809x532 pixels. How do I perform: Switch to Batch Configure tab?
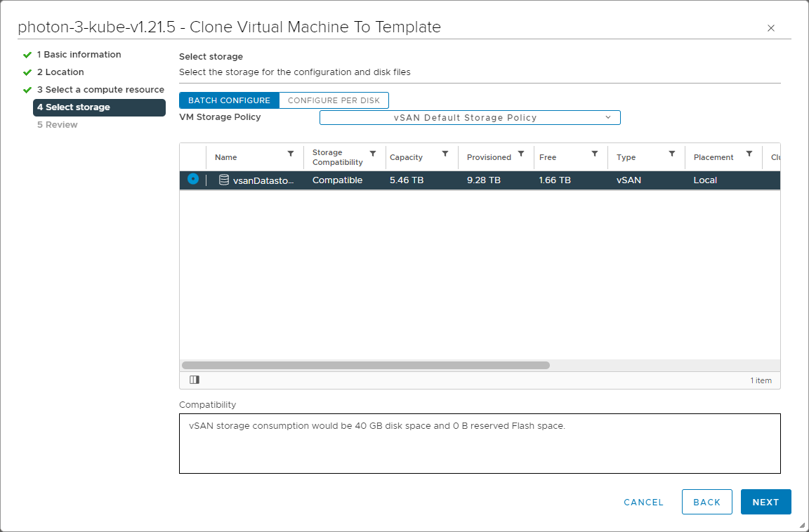pyautogui.click(x=229, y=100)
